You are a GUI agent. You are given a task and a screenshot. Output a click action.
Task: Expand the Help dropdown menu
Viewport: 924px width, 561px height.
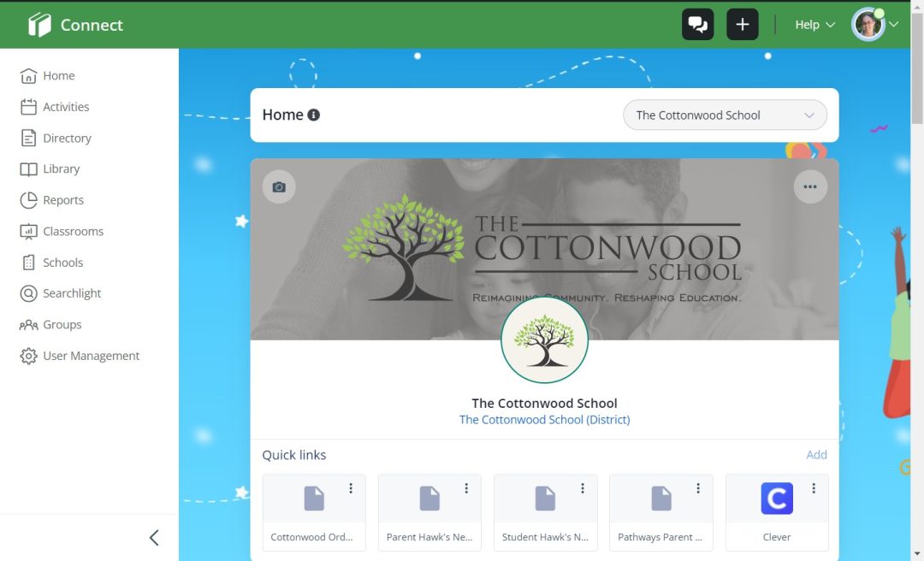click(814, 25)
